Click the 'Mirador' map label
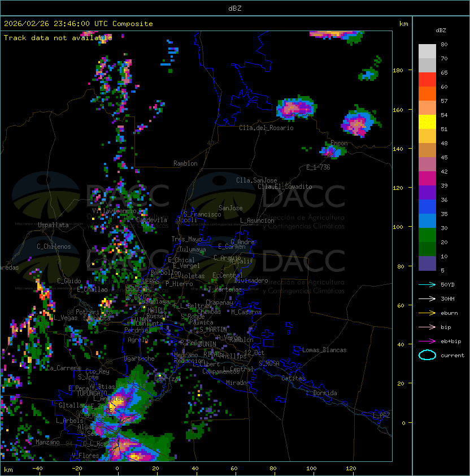Screen dimensions: 470x476 [x=238, y=383]
